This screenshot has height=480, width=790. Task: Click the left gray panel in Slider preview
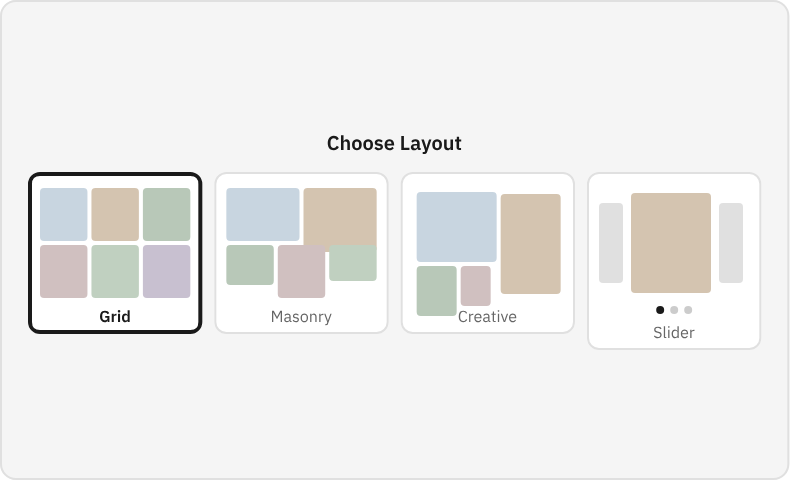point(611,243)
